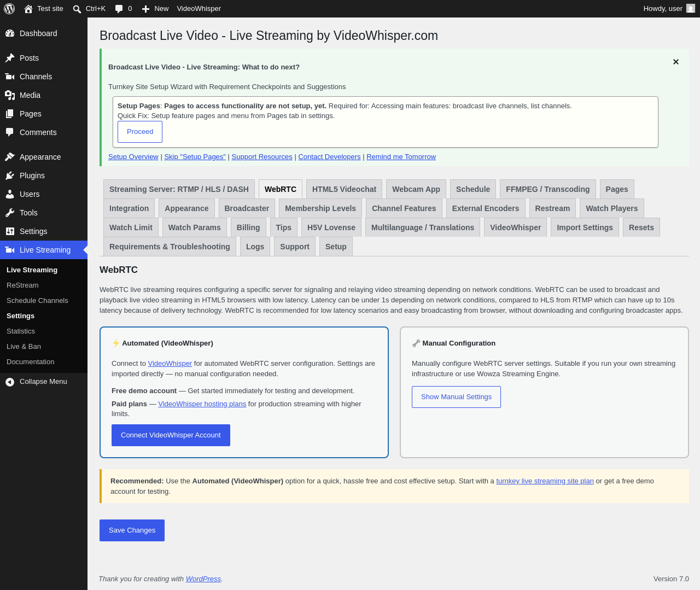Go to the Channel Features tab
This screenshot has width=700, height=590.
pyautogui.click(x=404, y=208)
